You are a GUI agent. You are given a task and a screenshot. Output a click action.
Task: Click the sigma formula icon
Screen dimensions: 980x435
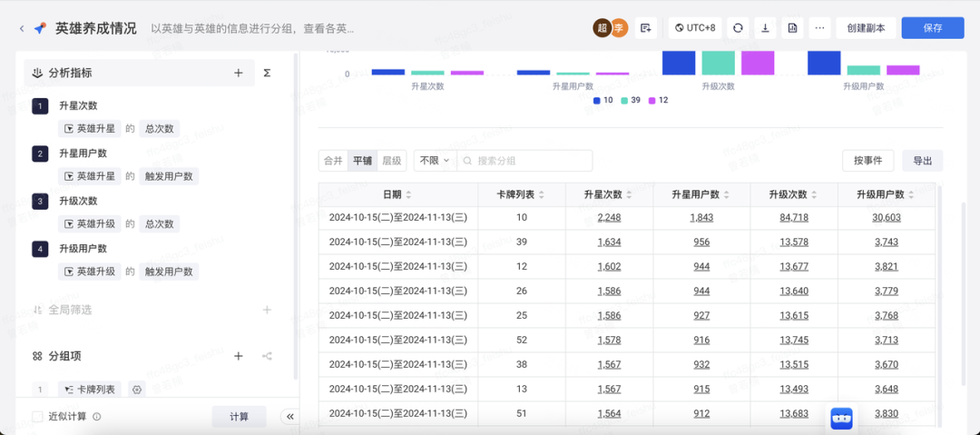pyautogui.click(x=267, y=74)
